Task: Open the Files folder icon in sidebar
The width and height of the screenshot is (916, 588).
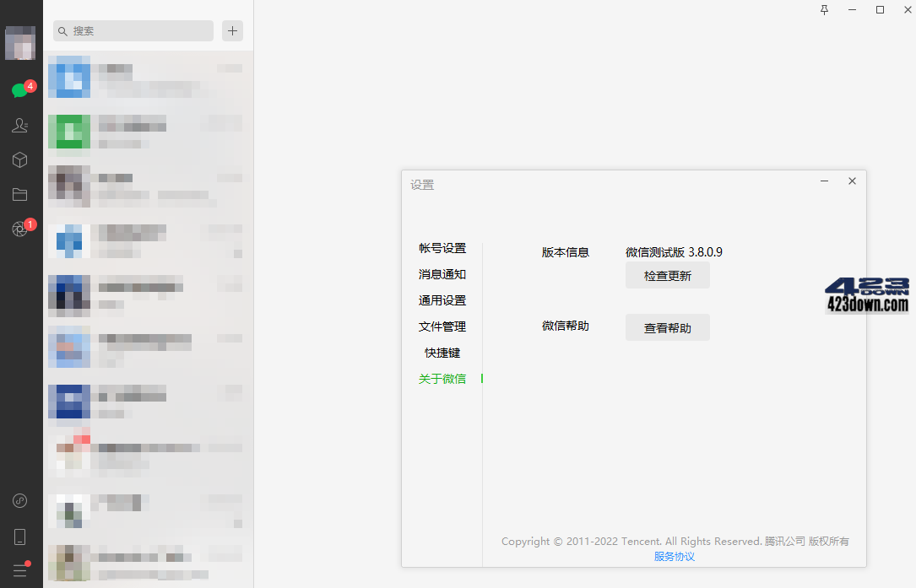Action: (x=19, y=195)
